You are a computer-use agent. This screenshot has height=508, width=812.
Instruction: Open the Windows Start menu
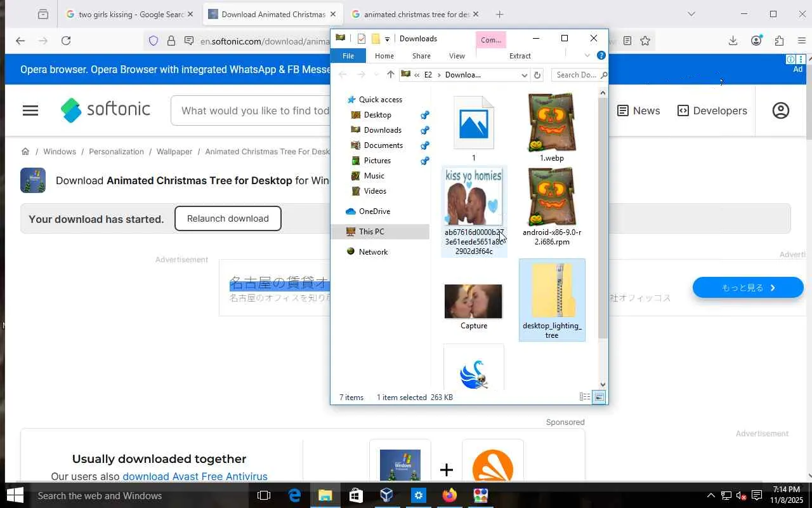tap(15, 495)
